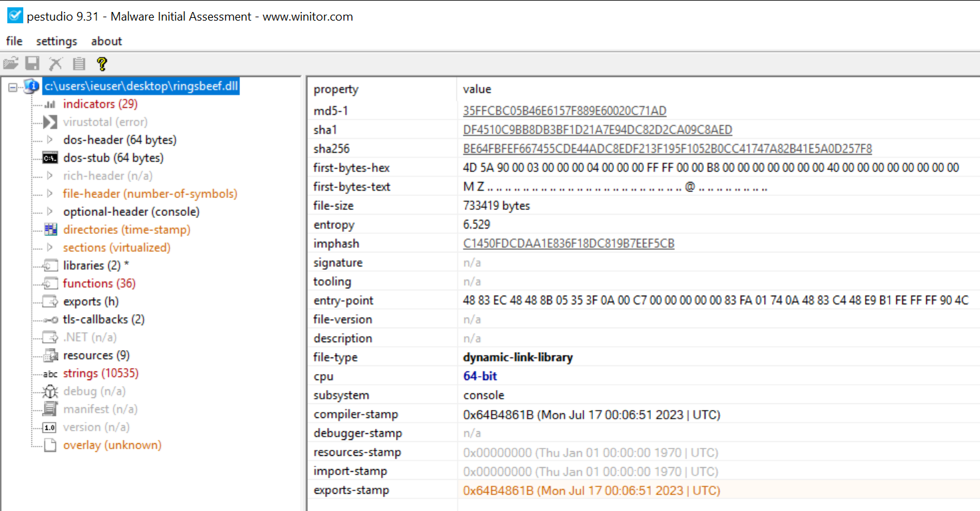Click the exports node icon
The width and height of the screenshot is (980, 511).
coord(51,302)
